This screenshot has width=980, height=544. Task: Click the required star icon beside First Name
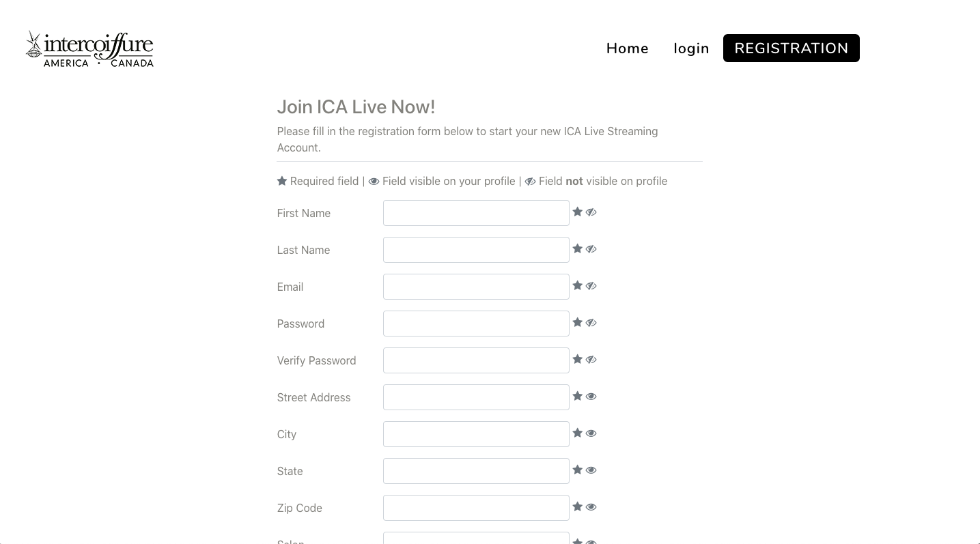click(x=577, y=212)
